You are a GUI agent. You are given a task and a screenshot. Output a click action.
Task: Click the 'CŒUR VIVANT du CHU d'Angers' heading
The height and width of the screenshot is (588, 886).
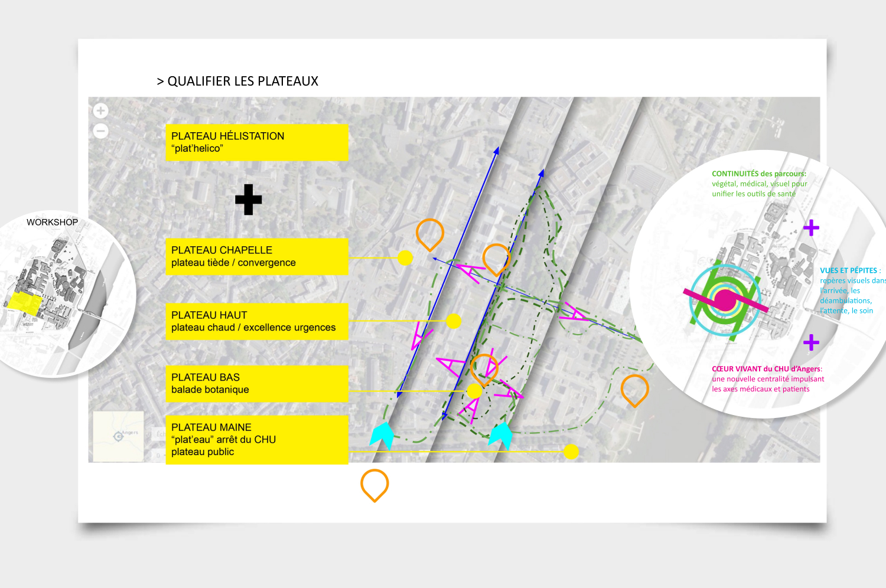pos(767,369)
